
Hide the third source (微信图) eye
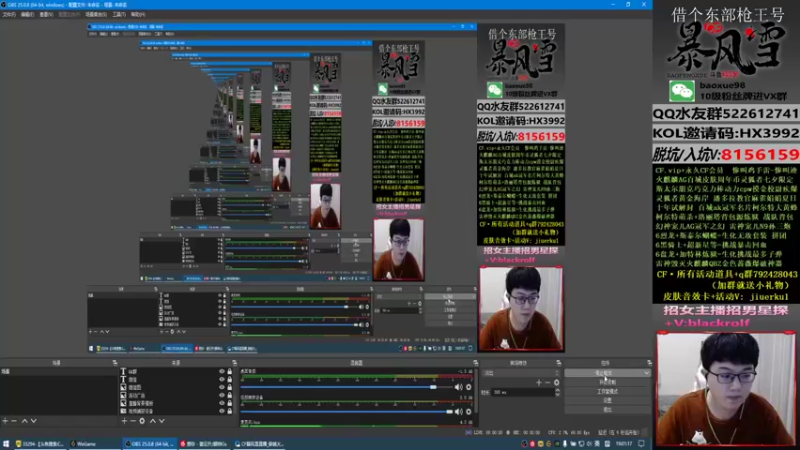tap(221, 387)
